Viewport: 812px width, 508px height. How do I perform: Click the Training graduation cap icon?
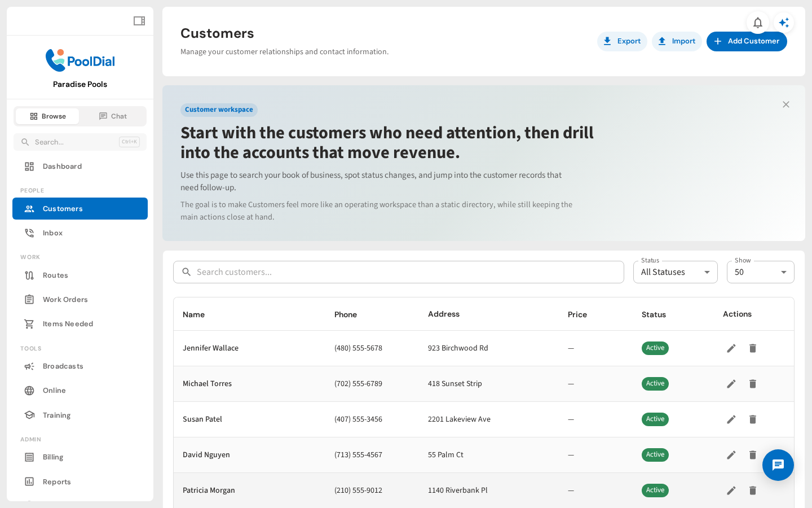[x=29, y=415]
